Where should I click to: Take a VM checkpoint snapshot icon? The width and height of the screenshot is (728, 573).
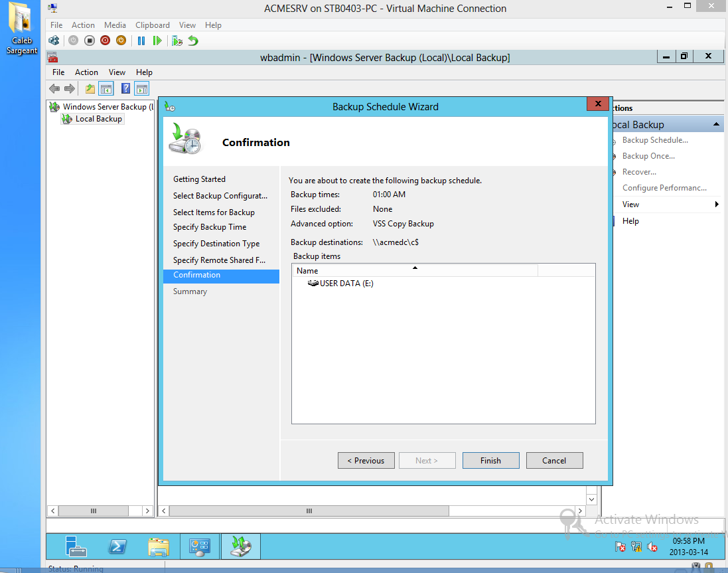point(177,41)
